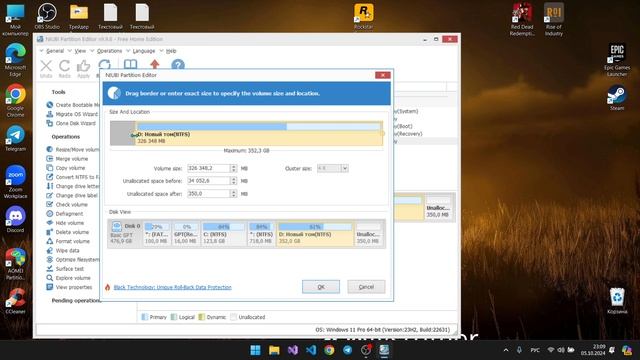Expand the Cluster size dropdown
This screenshot has width=640, height=360.
(345, 168)
